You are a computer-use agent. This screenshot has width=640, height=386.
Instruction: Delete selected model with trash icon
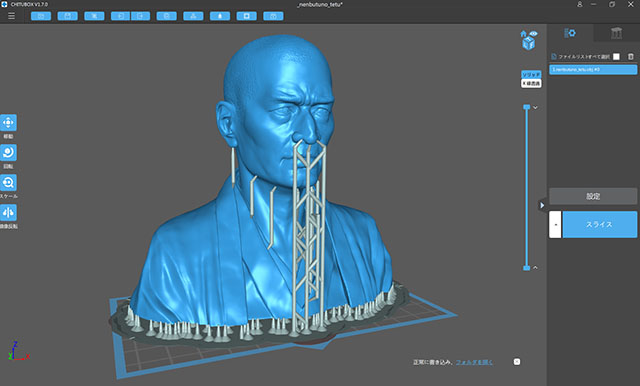click(631, 56)
